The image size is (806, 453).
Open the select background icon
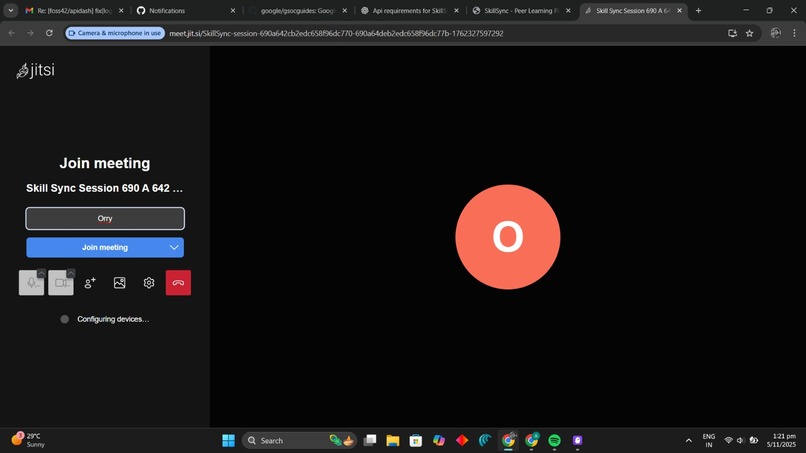pos(119,283)
